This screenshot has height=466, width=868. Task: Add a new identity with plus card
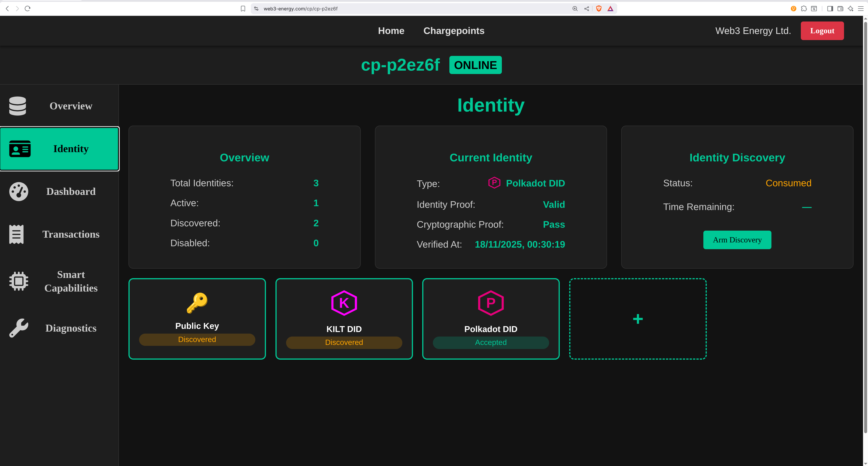click(x=638, y=319)
